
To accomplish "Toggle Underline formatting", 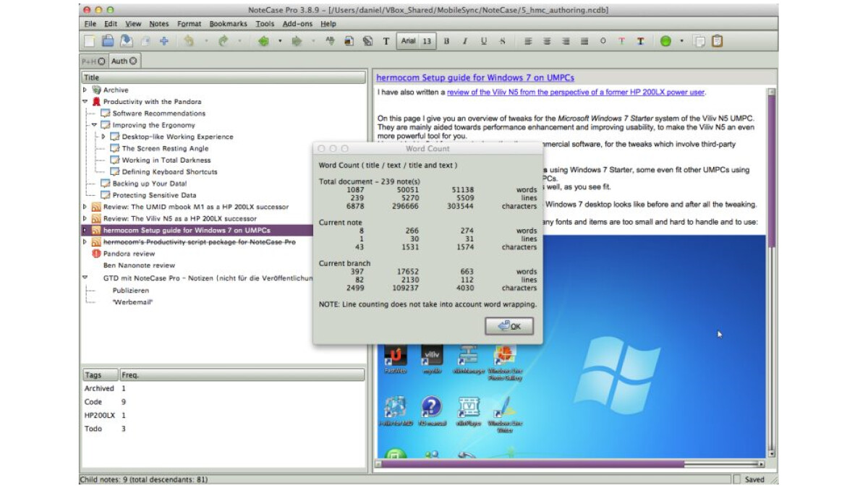I will [484, 41].
